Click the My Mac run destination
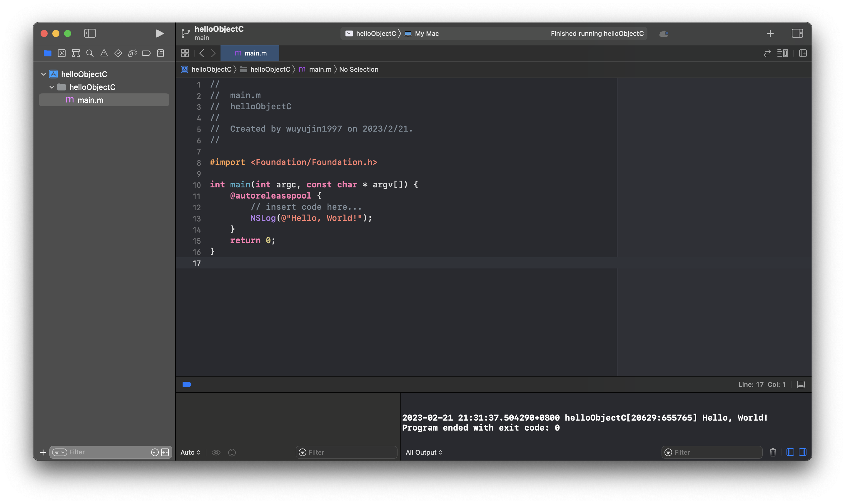The height and width of the screenshot is (504, 845). click(x=427, y=33)
